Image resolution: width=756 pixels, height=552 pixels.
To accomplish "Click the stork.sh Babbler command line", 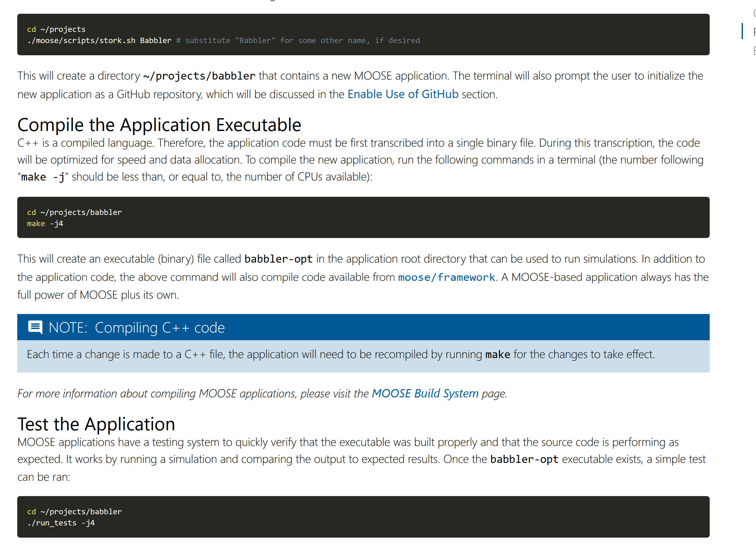I will click(x=99, y=41).
